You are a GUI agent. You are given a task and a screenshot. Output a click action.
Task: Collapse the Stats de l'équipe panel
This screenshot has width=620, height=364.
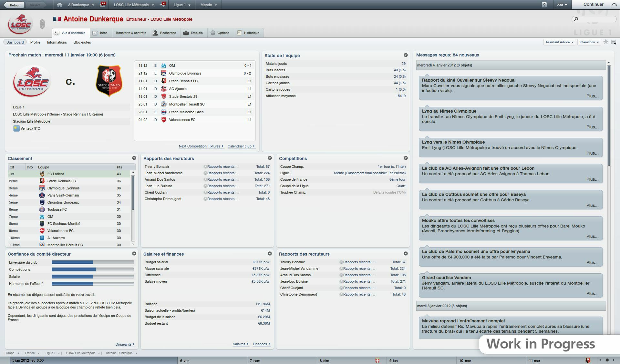pyautogui.click(x=406, y=55)
